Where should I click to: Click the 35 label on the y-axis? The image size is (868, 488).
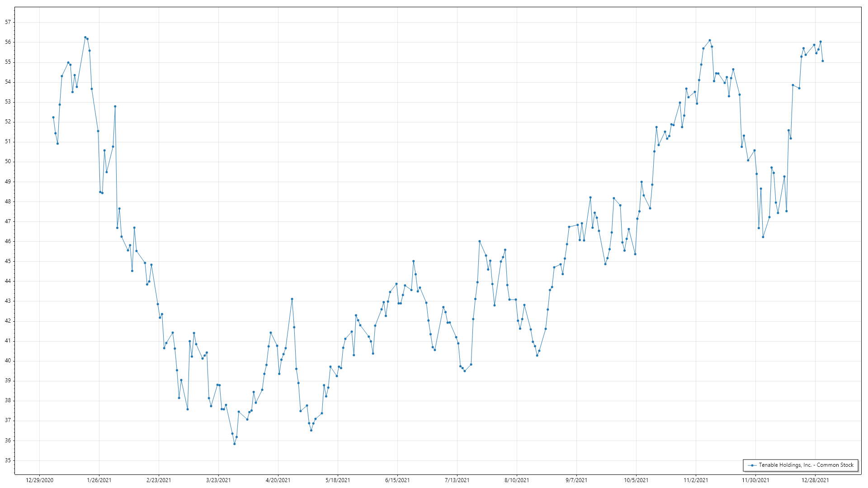click(8, 460)
